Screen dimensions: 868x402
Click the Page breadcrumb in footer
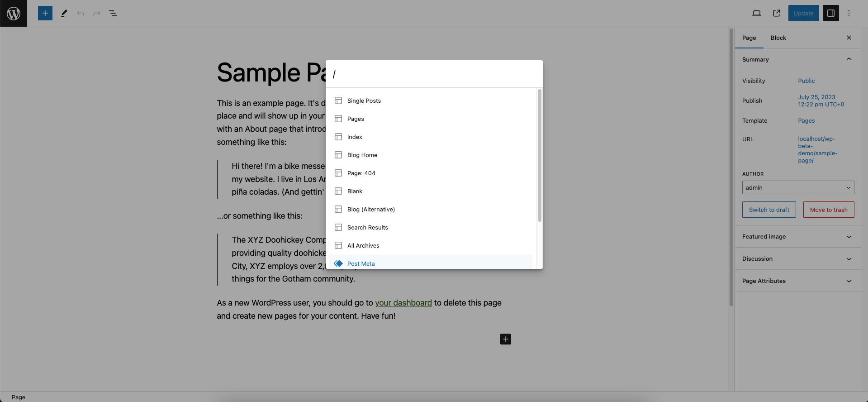pos(19,397)
